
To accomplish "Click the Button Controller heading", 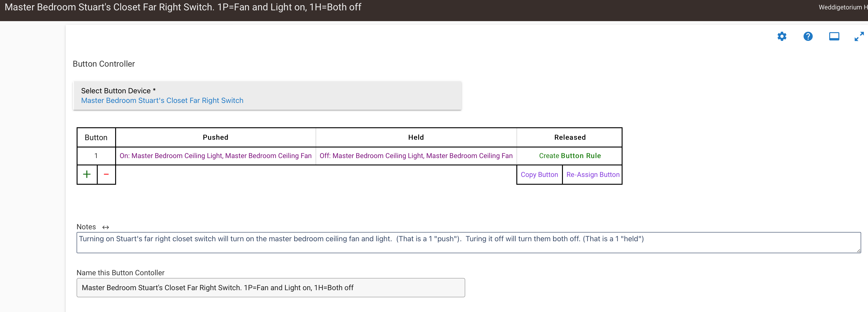I will click(104, 64).
